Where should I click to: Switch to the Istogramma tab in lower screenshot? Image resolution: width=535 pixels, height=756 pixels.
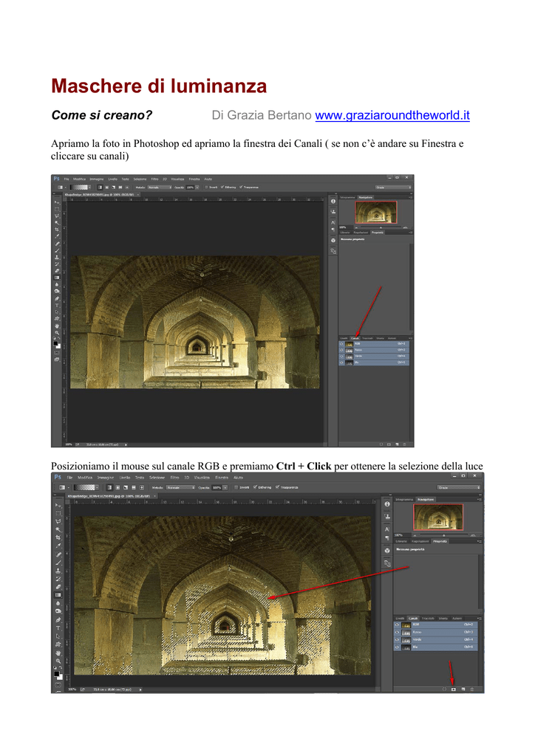[404, 500]
